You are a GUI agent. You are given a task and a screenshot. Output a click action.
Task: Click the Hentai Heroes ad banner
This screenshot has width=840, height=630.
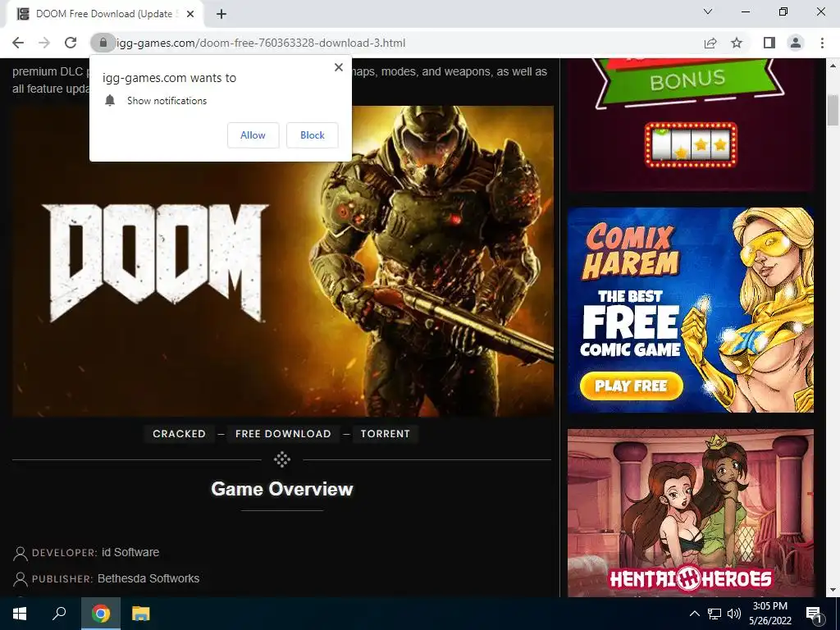pyautogui.click(x=691, y=513)
